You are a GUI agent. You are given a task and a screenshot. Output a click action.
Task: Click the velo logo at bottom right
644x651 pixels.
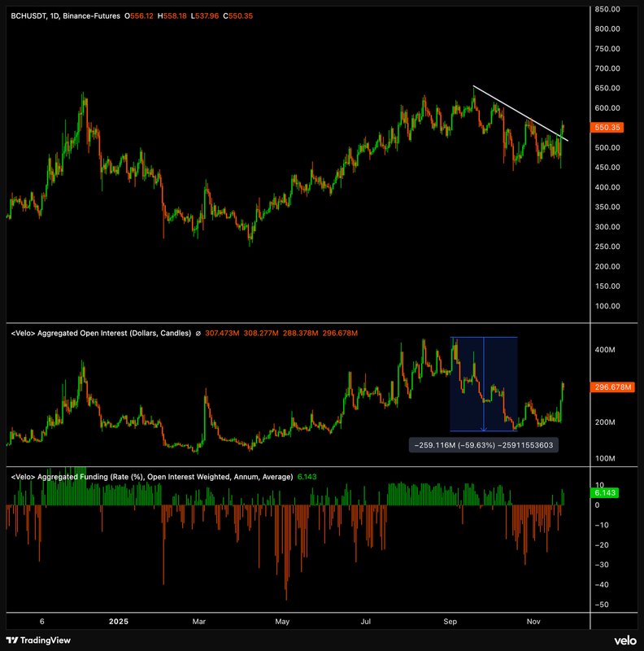[624, 640]
